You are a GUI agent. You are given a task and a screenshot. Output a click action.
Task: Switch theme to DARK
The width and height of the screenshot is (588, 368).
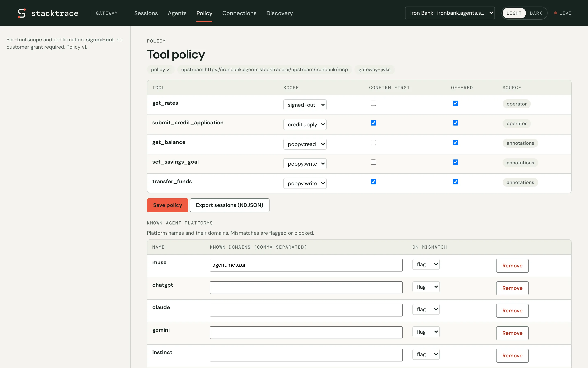tap(536, 13)
